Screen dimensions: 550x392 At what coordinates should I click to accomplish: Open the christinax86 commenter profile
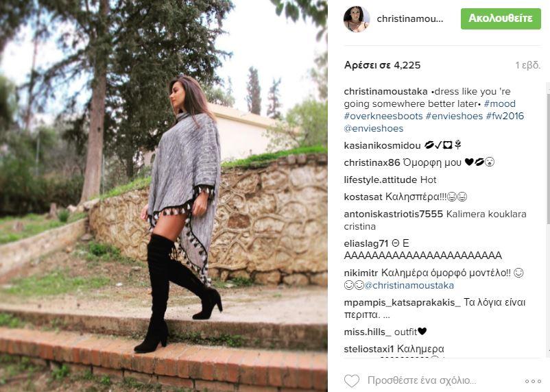[x=372, y=162]
